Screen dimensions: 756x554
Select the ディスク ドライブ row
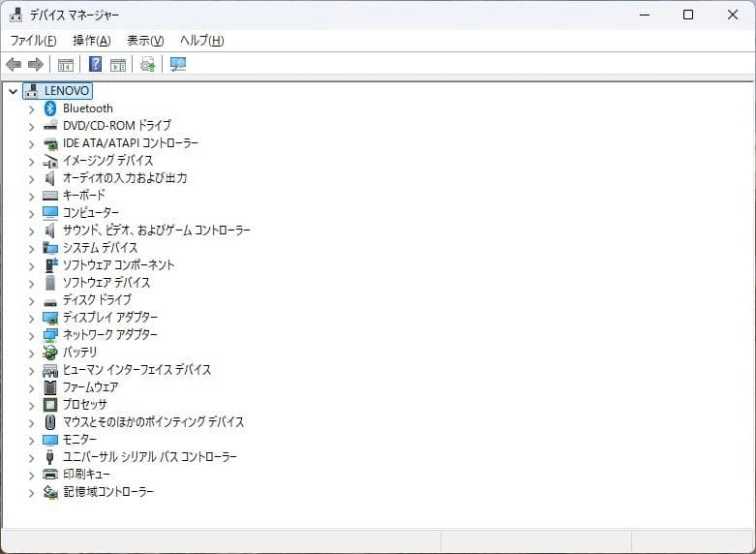(x=97, y=299)
